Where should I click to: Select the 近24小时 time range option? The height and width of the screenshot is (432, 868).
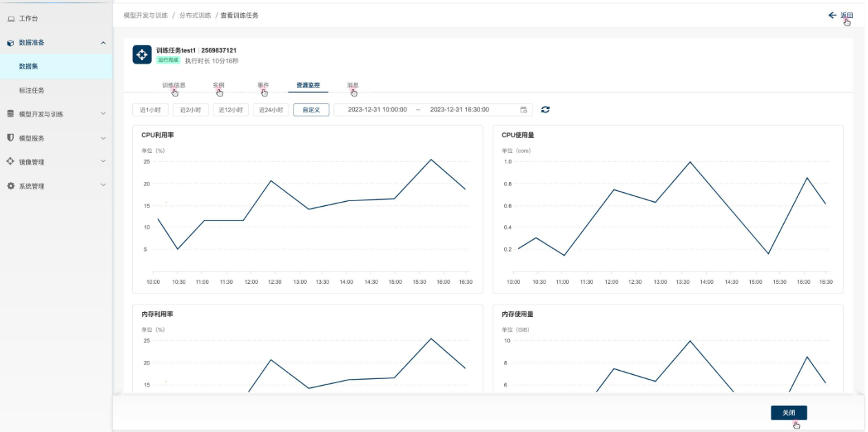point(270,110)
